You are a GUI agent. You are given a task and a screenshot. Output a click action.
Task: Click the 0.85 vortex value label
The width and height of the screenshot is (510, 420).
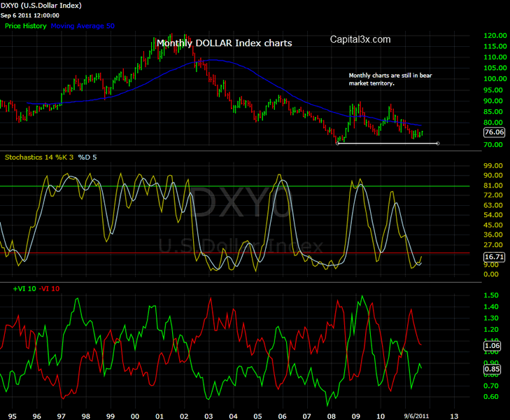(493, 370)
